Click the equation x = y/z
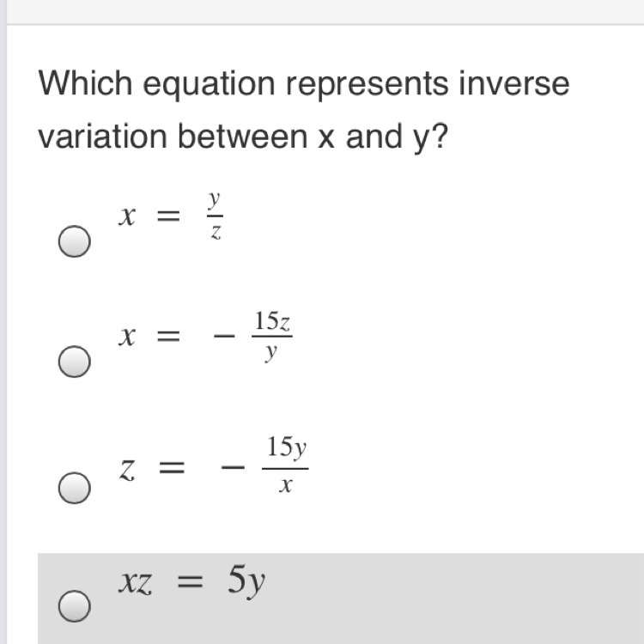Screen dimensions: 644x644 170,217
